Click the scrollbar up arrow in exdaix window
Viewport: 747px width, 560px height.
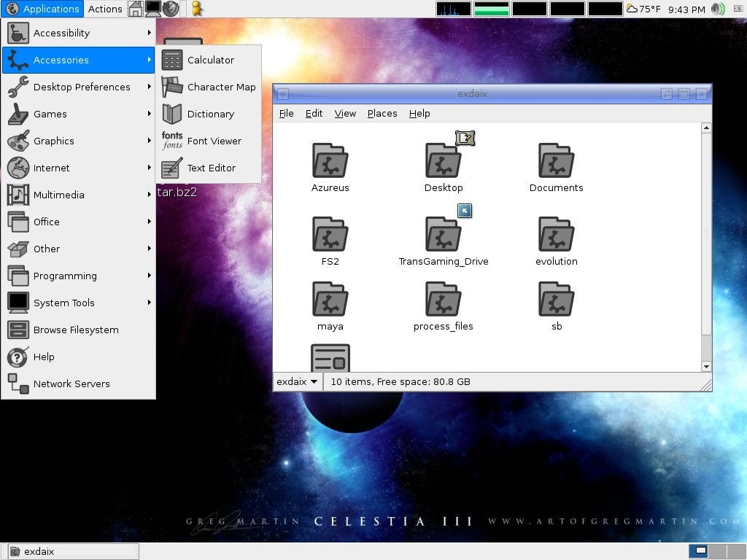pyautogui.click(x=706, y=128)
